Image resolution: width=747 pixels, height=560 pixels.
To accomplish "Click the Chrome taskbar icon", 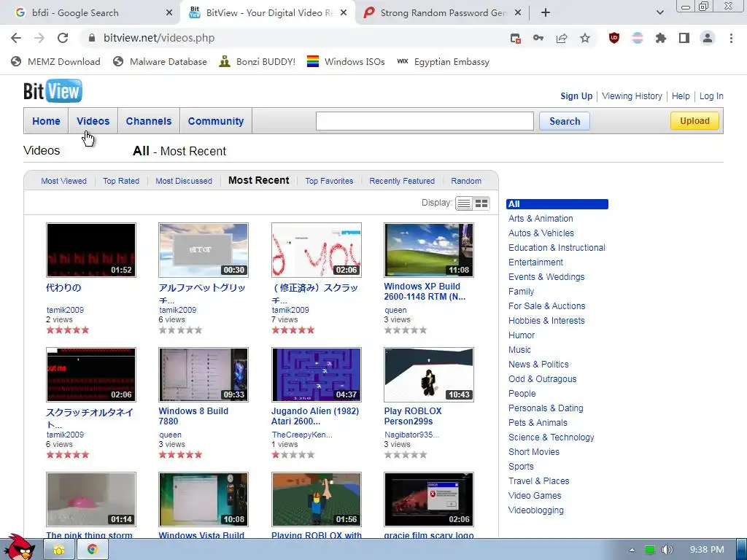I will pyautogui.click(x=93, y=550).
